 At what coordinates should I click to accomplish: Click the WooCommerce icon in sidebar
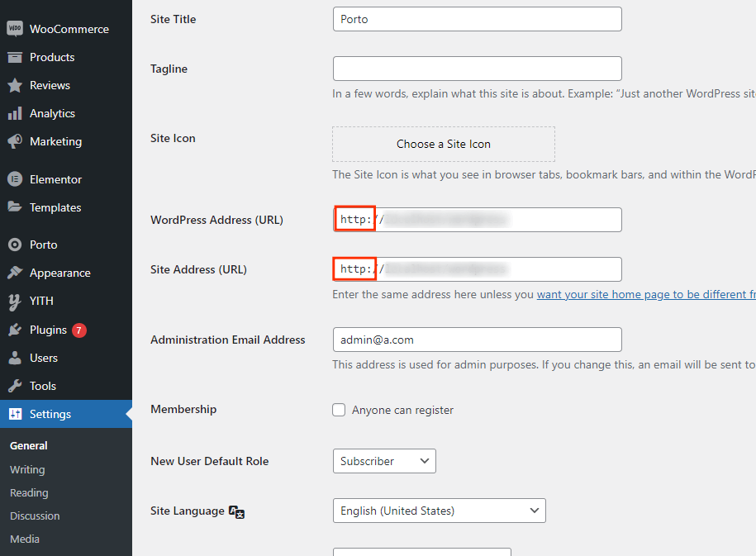click(x=15, y=29)
